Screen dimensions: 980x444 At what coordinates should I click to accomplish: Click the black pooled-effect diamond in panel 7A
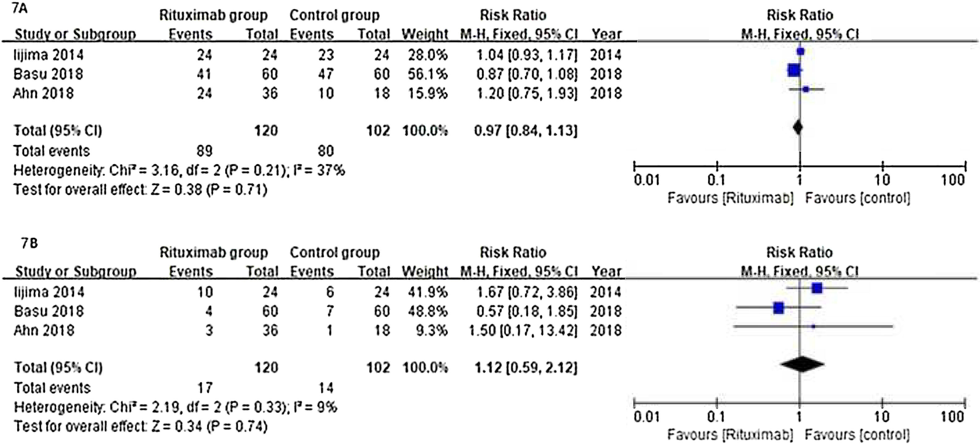798,127
